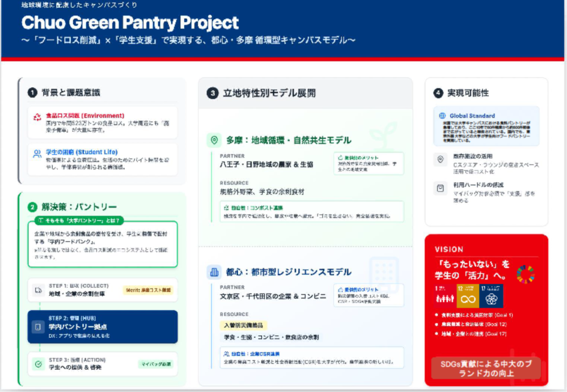Click the マイバッグ必須 green tag
Viewport: 567px width, 392px height.
tap(156, 364)
